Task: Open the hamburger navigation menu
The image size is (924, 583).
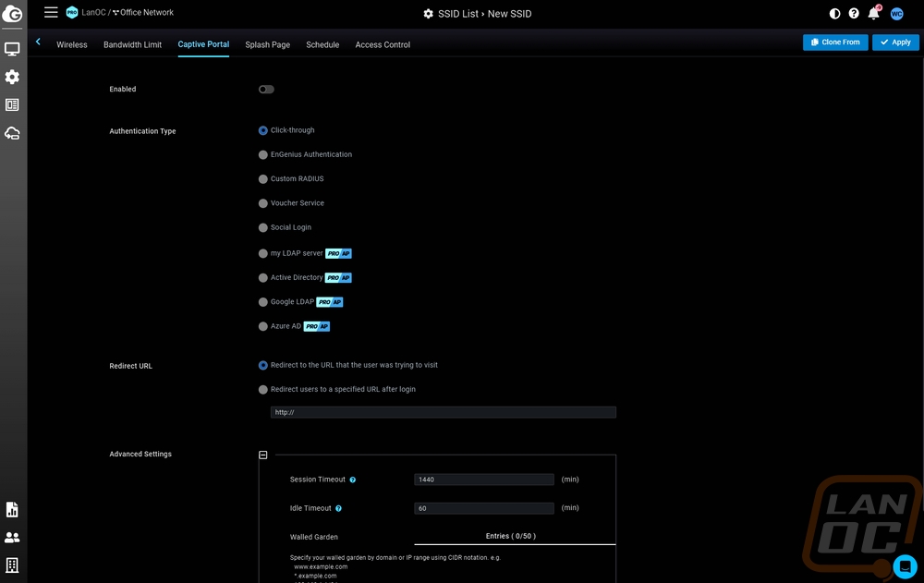Action: click(x=51, y=13)
